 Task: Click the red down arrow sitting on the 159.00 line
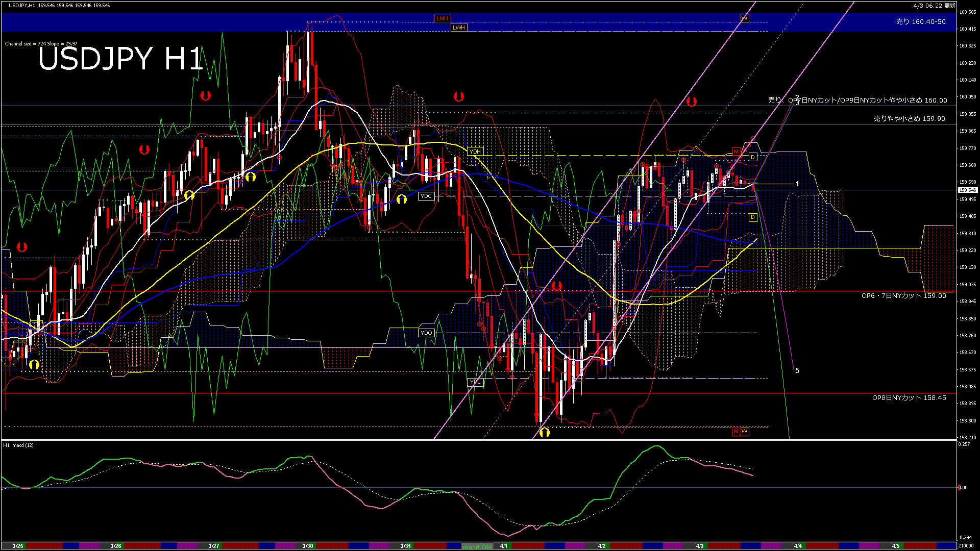(556, 286)
